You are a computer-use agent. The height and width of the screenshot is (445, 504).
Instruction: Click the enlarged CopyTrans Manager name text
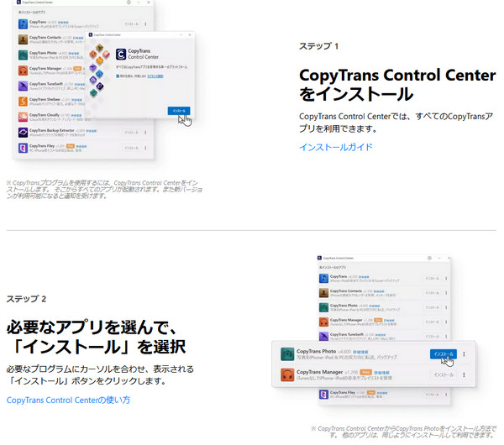coord(319,372)
